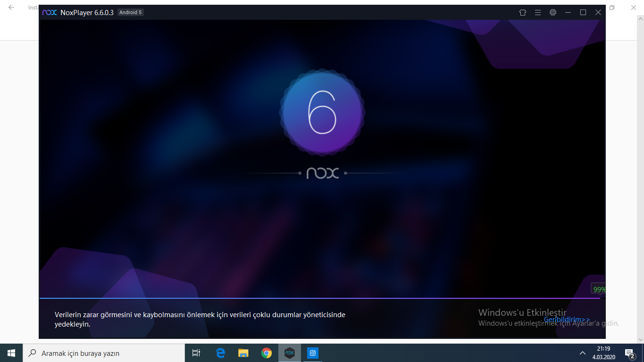Open the theme skin (shirt) icon
Screen dimensions: 644x362
click(x=522, y=13)
